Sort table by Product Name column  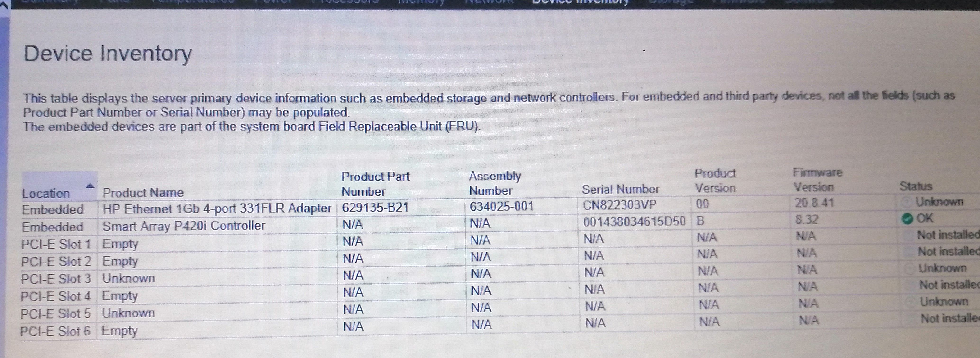(x=143, y=193)
